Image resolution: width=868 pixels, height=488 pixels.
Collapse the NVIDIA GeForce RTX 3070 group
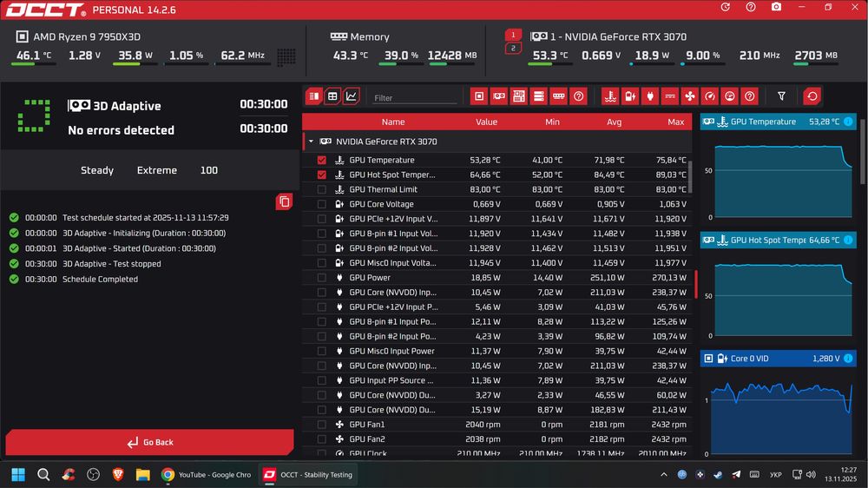311,142
